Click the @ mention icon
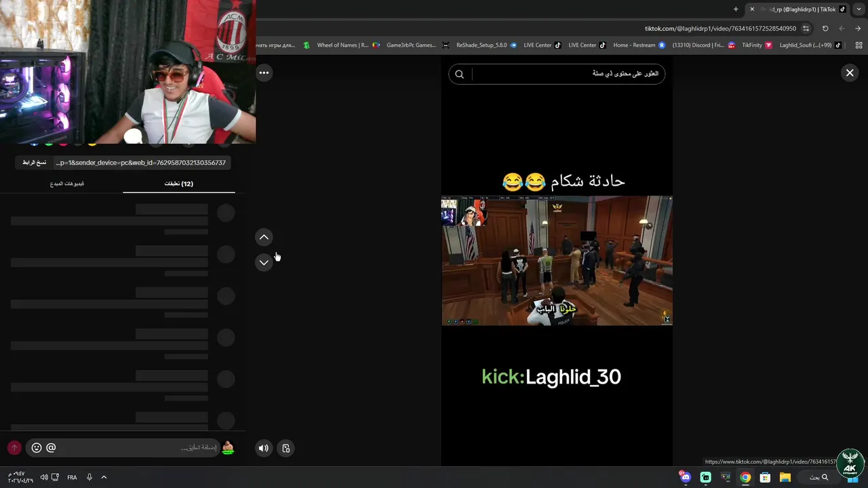868x488 pixels. 51,447
